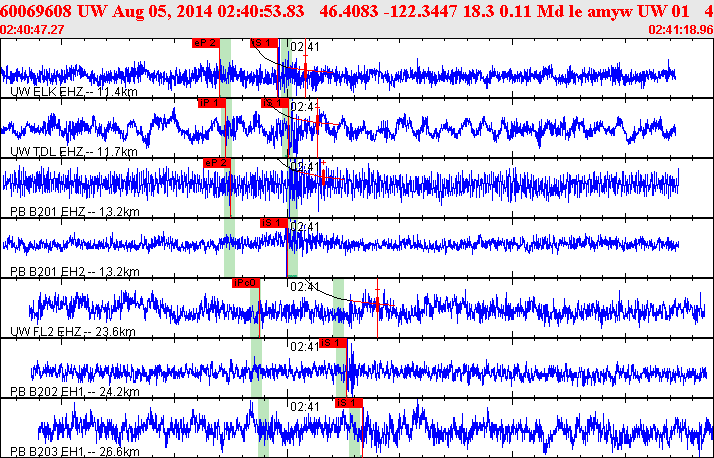Click the PB B201 EH2 -- 13.2km station label
The width and height of the screenshot is (714, 458).
(x=75, y=272)
